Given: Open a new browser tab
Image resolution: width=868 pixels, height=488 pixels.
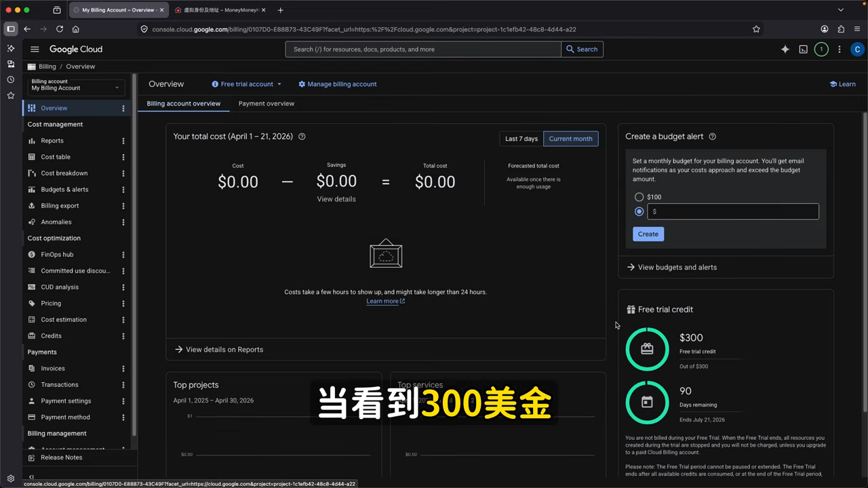Looking at the screenshot, I should click(281, 10).
